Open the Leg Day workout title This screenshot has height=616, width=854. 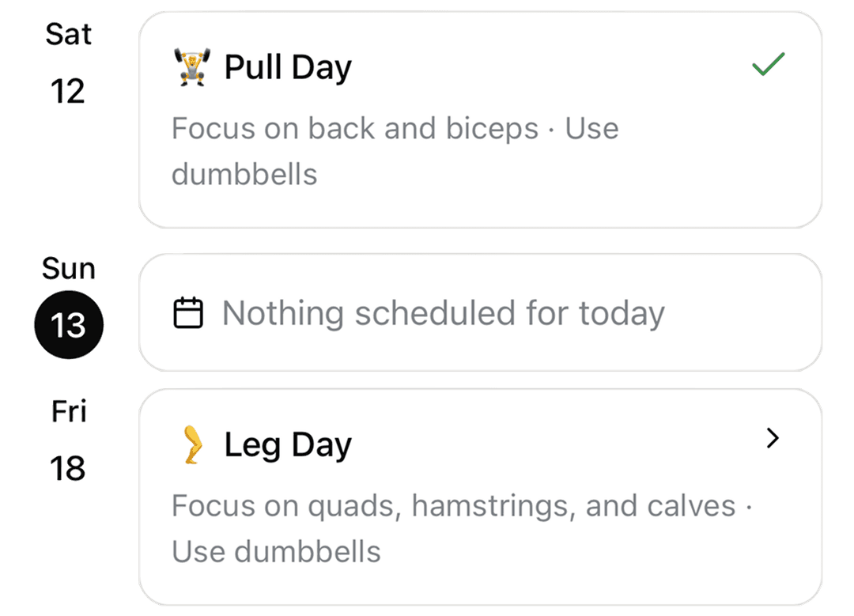(x=288, y=445)
